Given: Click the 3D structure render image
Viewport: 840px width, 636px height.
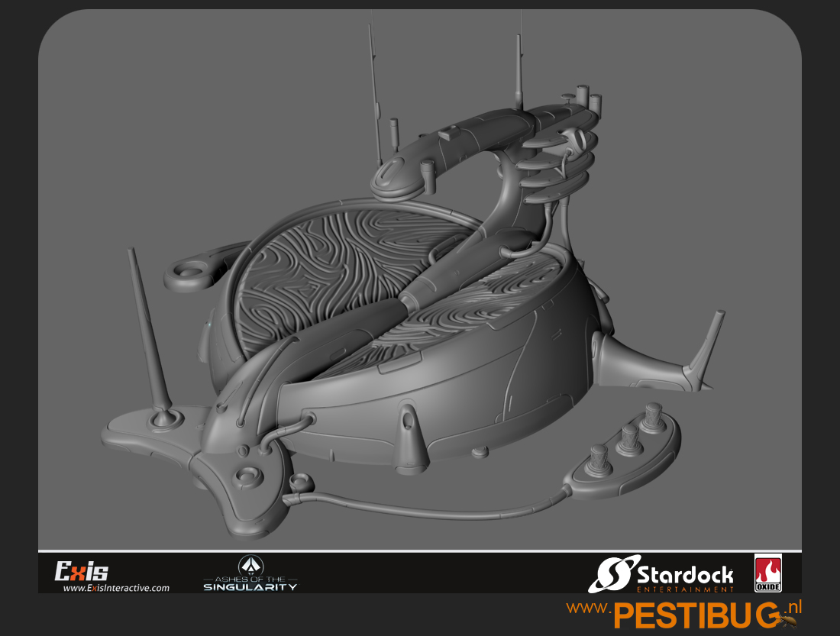Looking at the screenshot, I should [420, 279].
